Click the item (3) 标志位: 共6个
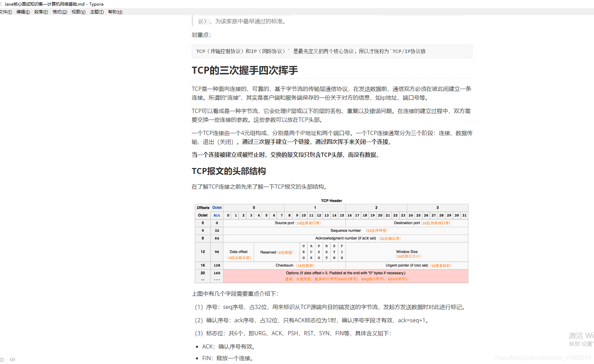 click(293, 333)
